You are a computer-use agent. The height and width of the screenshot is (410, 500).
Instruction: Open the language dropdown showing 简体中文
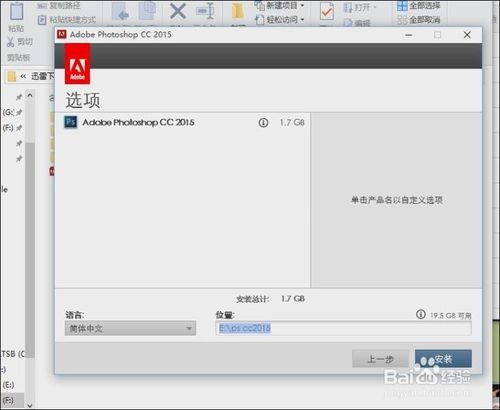[130, 328]
